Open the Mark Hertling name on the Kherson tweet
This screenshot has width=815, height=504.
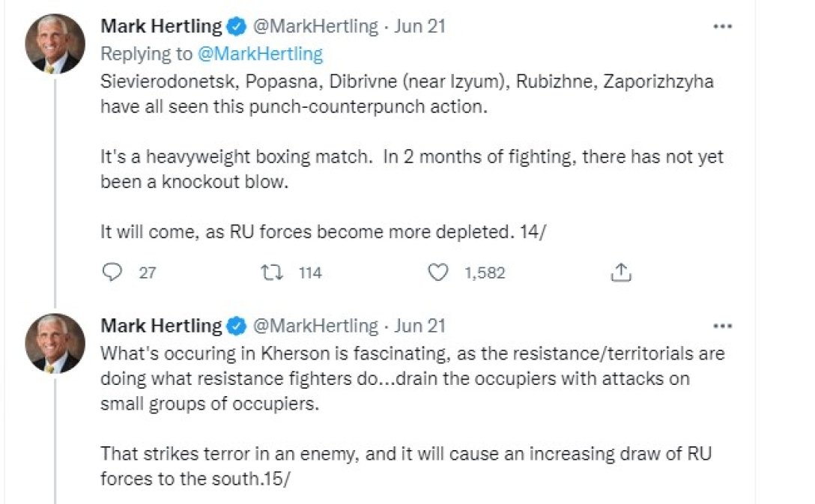tap(161, 326)
